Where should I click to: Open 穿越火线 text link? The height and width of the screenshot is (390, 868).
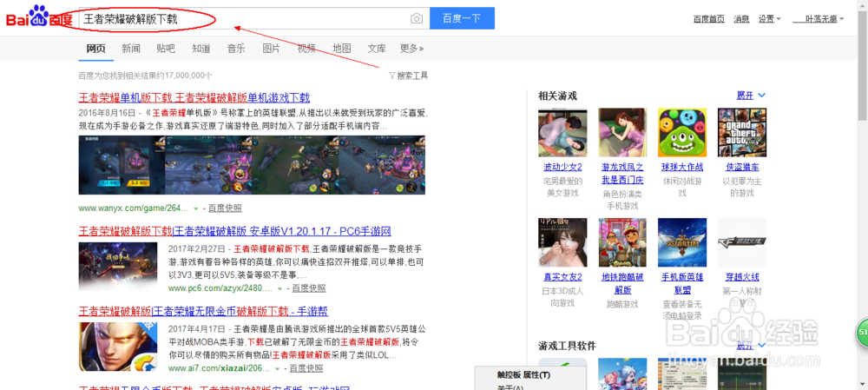point(742,276)
